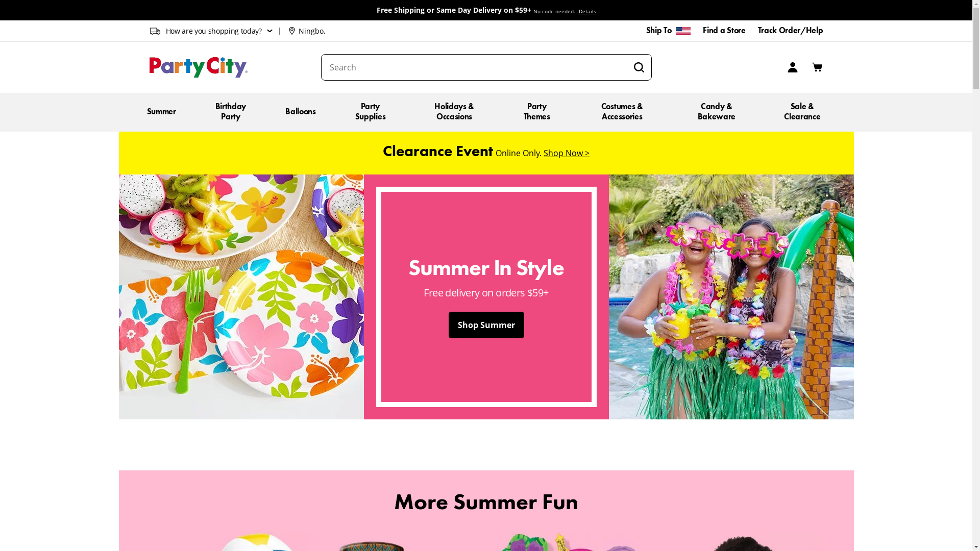Click the Find a Store link

coord(724,31)
